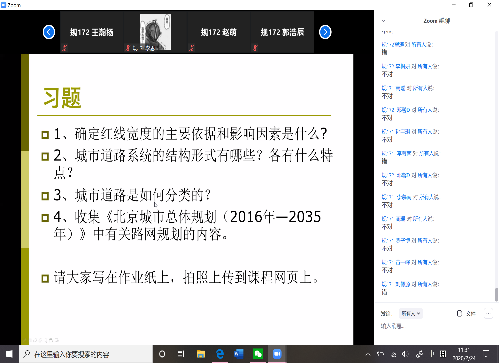499x363 pixels.
Task: Click the chat message input field
Action: point(437,326)
